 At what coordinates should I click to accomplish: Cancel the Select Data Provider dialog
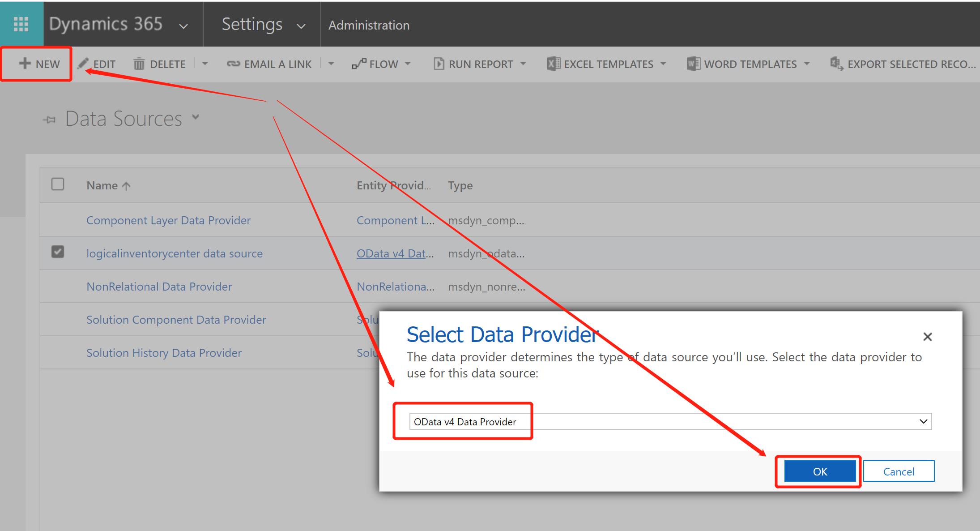tap(899, 471)
